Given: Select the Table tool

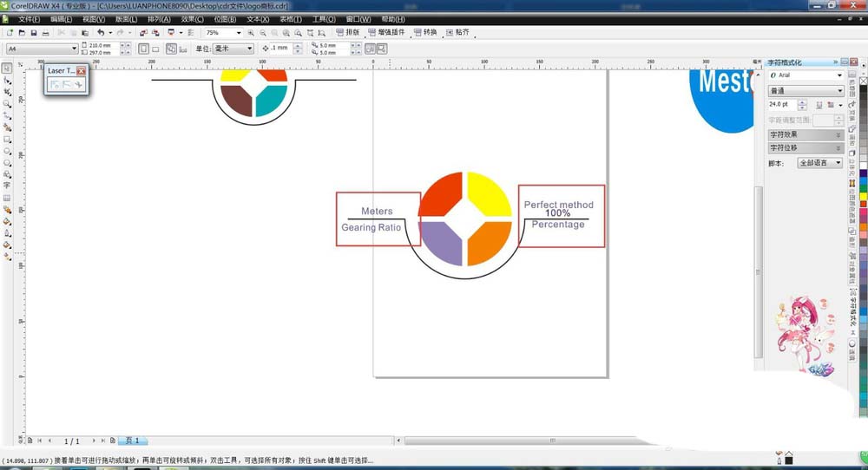Looking at the screenshot, I should tap(7, 198).
